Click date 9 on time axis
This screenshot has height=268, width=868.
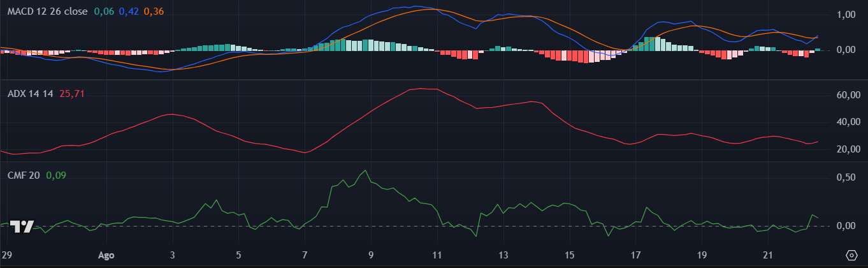pos(371,255)
